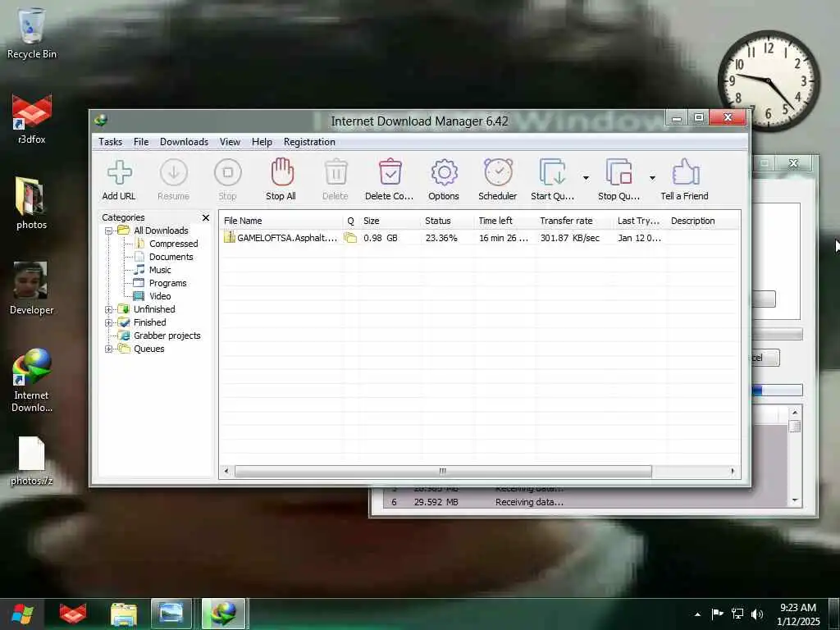Select the r3dfox desktop shortcut
840x630 pixels.
[x=32, y=119]
